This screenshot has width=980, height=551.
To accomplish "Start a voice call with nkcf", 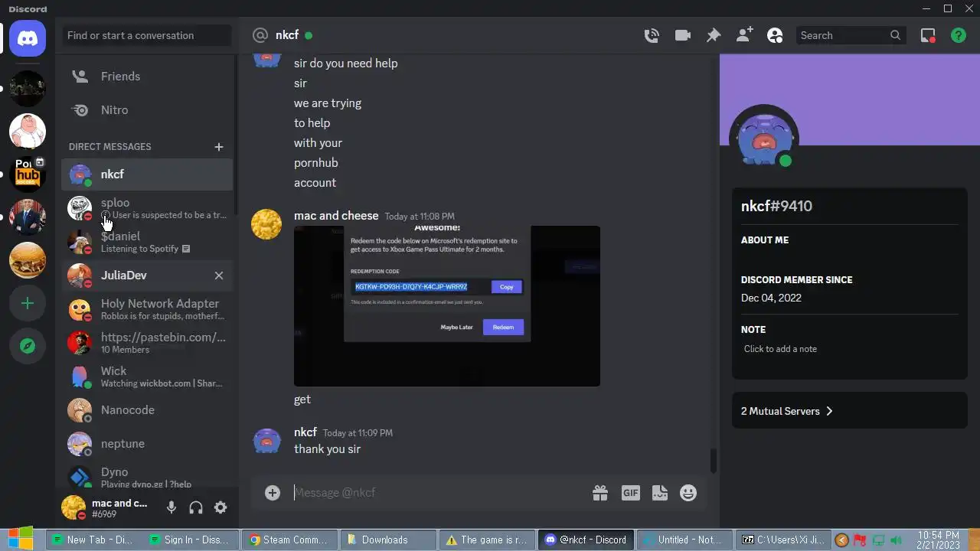I will coord(652,35).
